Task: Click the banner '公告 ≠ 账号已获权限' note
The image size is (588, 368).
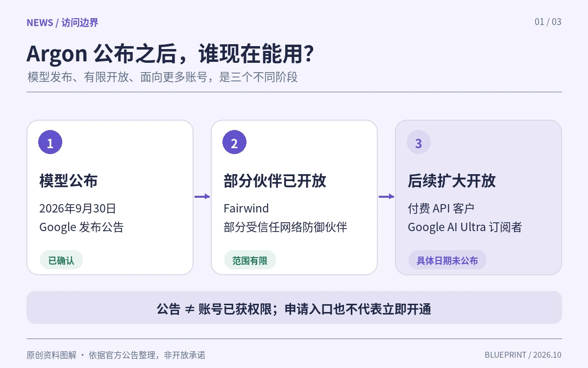Action: click(294, 308)
